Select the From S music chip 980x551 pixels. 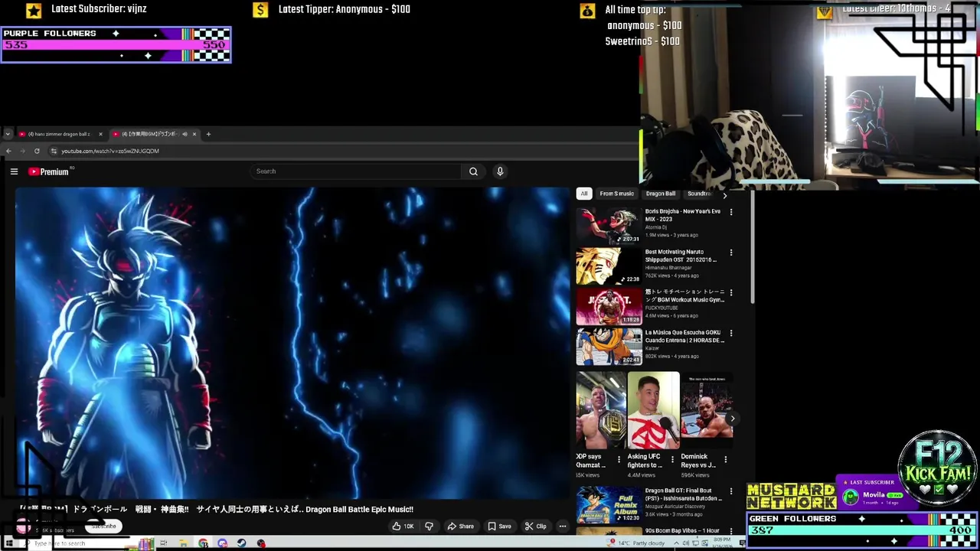(x=616, y=194)
